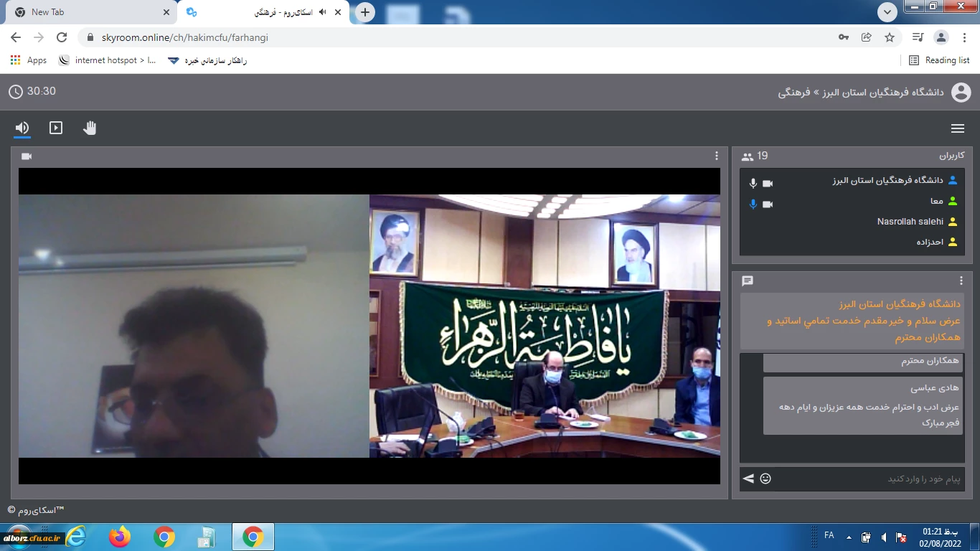Screen dimensions: 980x551
Task: Open chat panel three-dot options menu
Action: pyautogui.click(x=961, y=281)
